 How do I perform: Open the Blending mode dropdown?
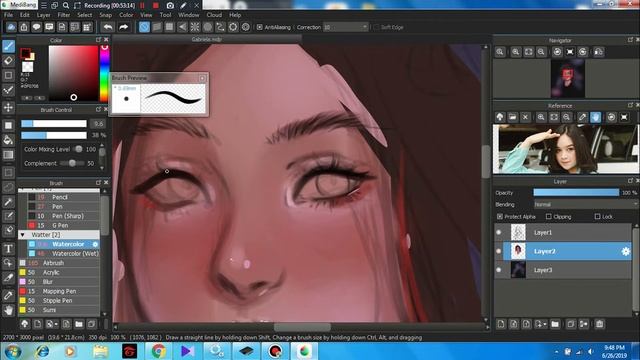pyautogui.click(x=585, y=204)
